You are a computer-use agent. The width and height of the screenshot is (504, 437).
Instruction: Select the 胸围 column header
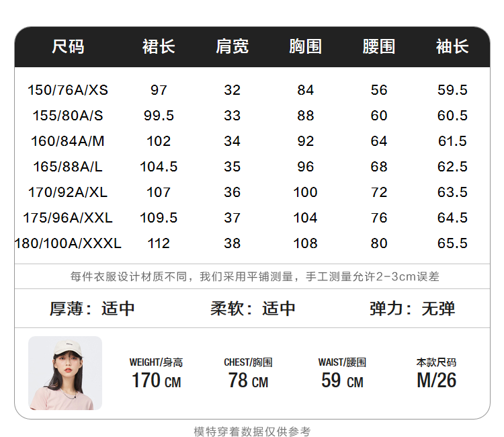pyautogui.click(x=305, y=46)
